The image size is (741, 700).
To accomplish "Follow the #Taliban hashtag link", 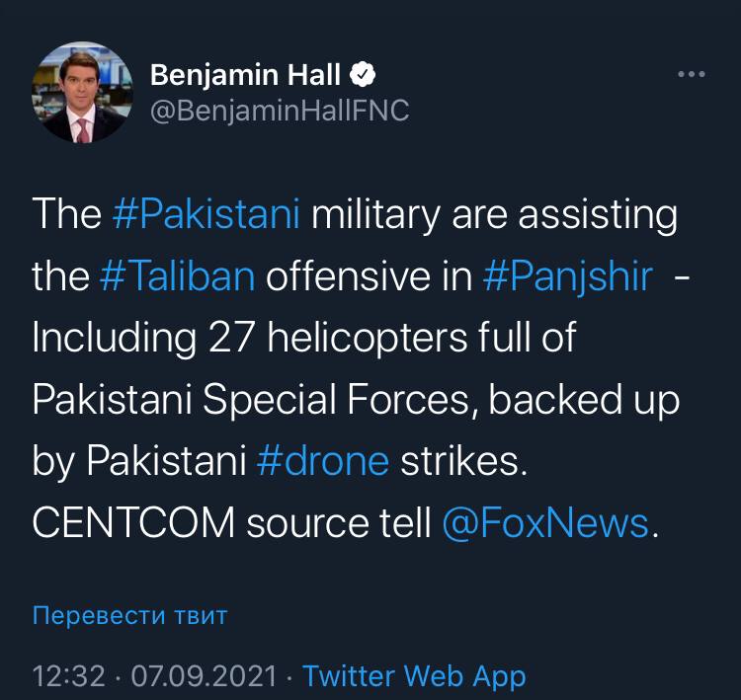I will point(178,277).
